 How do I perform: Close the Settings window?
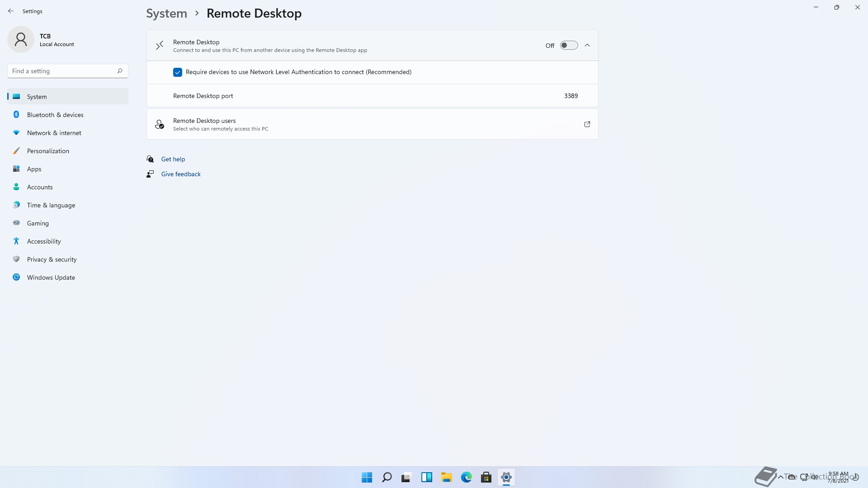pos(858,7)
